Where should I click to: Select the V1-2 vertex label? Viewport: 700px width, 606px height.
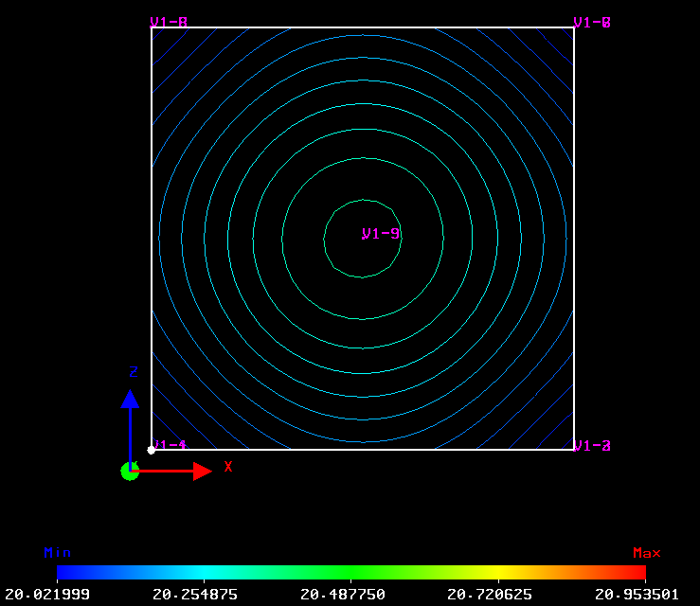(592, 445)
